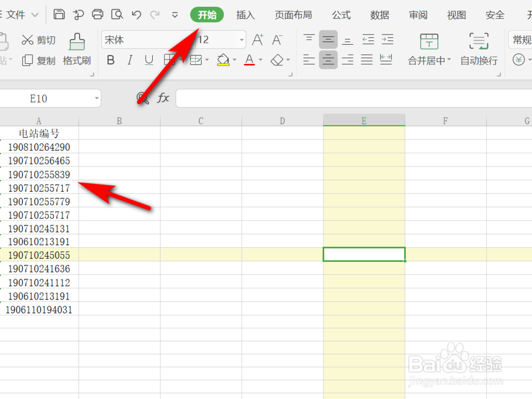
Task: Click the Redo arrow
Action: click(155, 14)
